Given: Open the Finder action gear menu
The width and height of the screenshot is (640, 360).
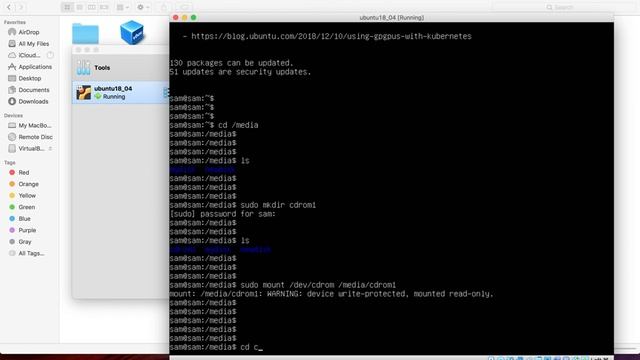Looking at the screenshot, I should (x=143, y=7).
